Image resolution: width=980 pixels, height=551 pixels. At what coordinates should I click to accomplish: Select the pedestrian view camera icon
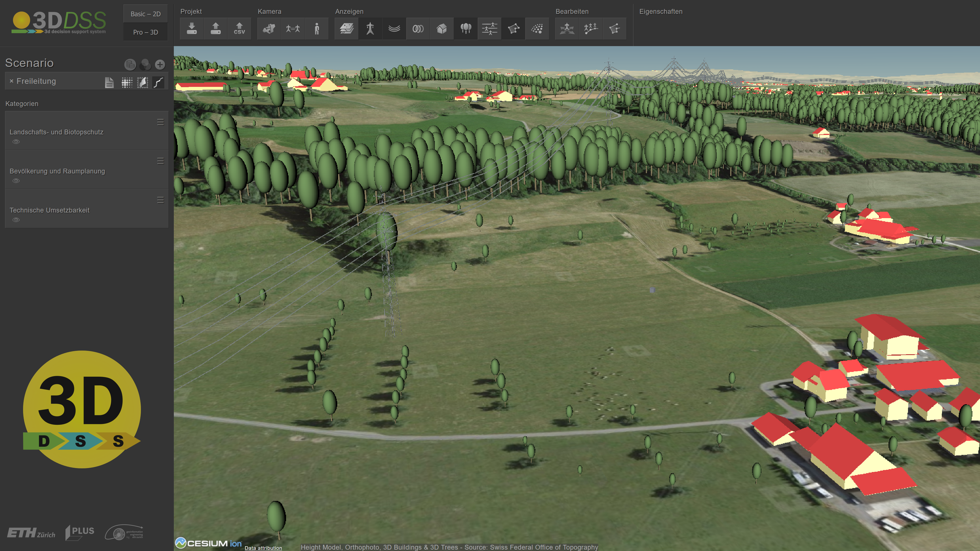[316, 28]
